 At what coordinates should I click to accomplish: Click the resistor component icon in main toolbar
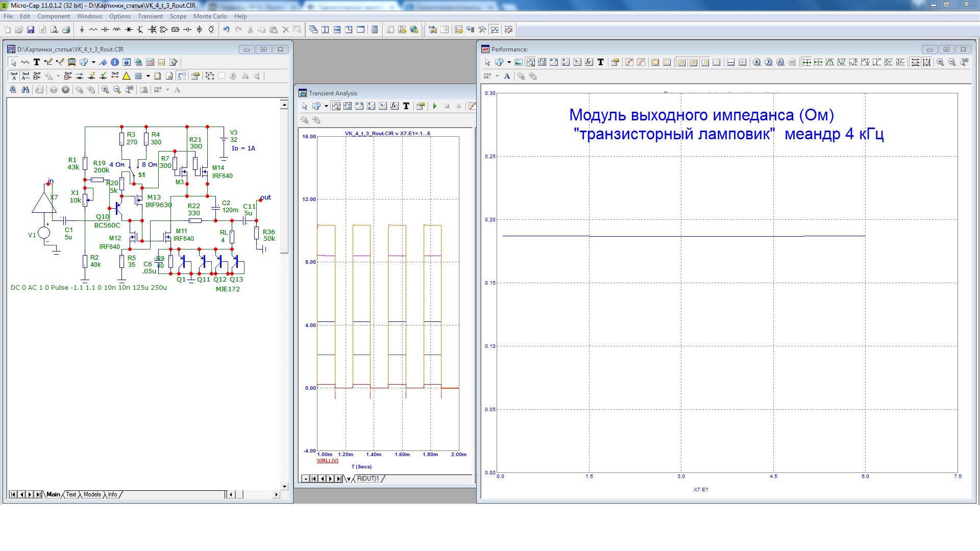point(93,30)
